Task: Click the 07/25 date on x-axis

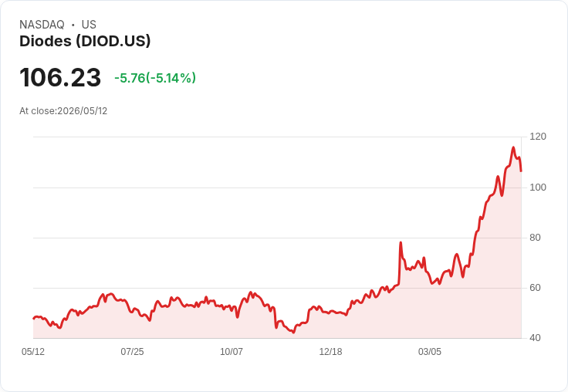Action: tap(132, 351)
